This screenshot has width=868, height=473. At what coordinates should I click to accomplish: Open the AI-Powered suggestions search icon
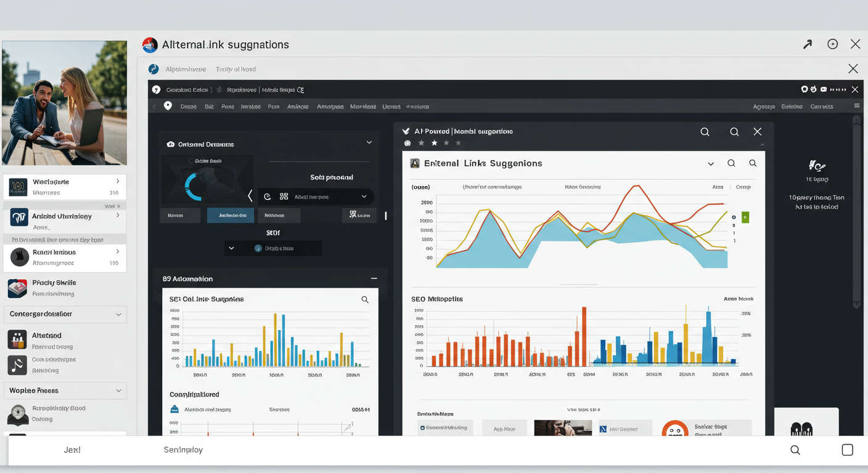coord(705,131)
